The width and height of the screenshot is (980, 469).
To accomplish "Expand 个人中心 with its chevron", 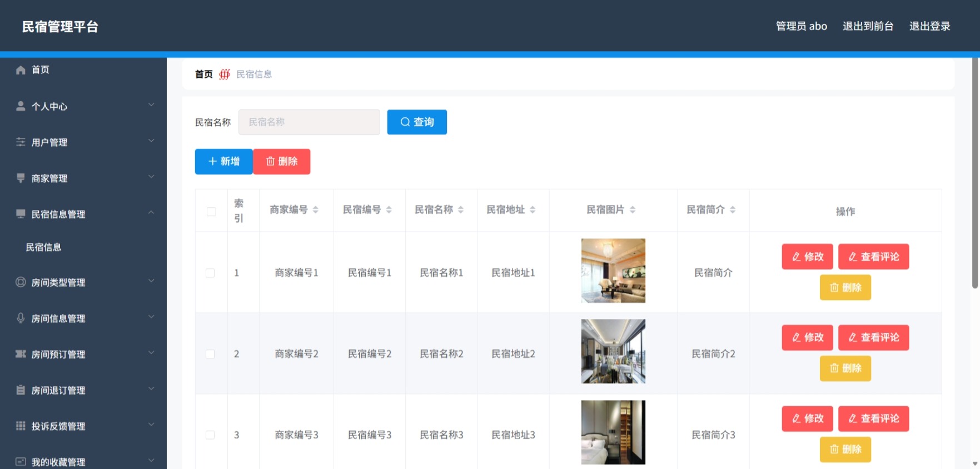I will 151,104.
